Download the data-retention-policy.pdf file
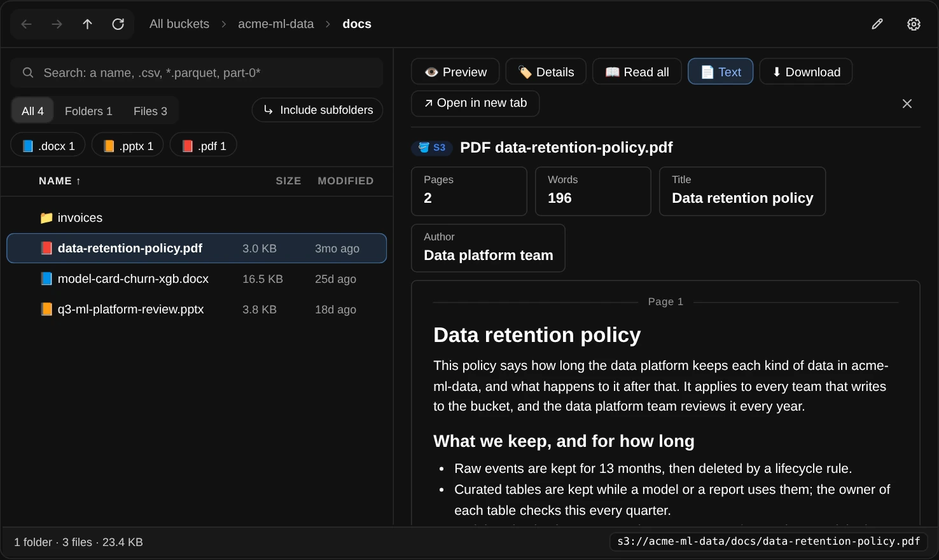Image resolution: width=939 pixels, height=560 pixels. pyautogui.click(x=806, y=72)
